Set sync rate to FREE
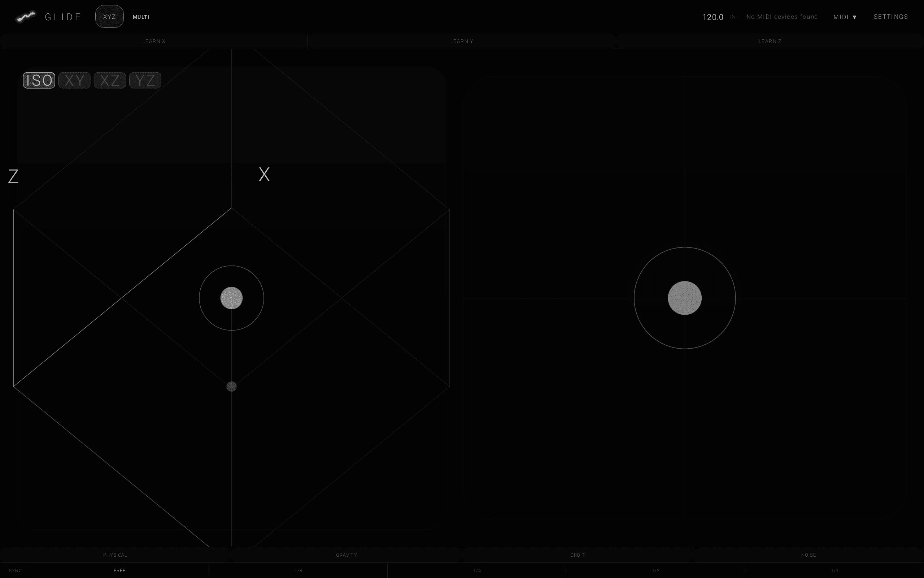Viewport: 924px width, 578px height. [119, 570]
